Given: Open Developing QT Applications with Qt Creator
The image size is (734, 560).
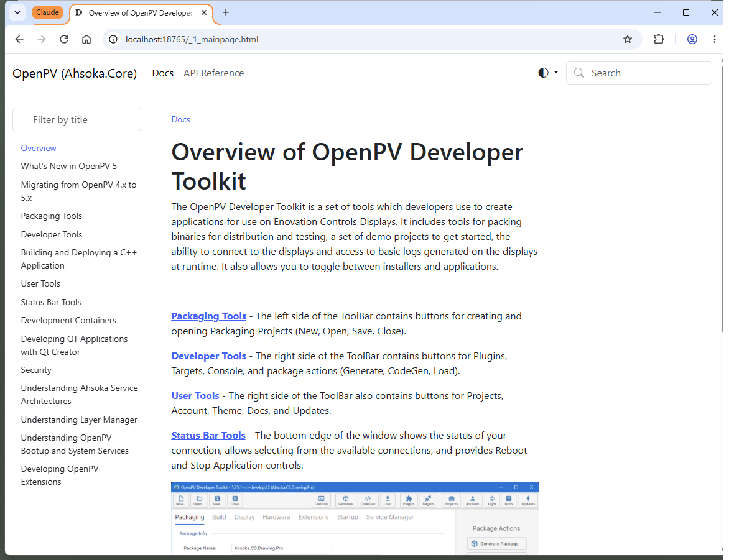Looking at the screenshot, I should tap(75, 346).
